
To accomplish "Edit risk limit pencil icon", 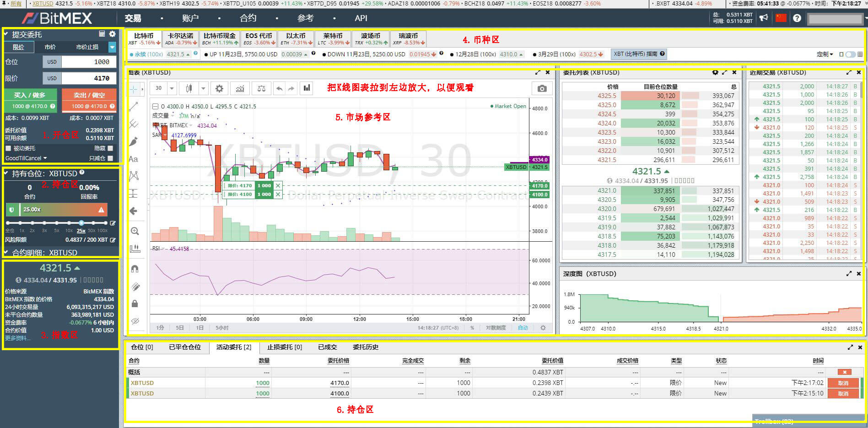I will [x=113, y=240].
